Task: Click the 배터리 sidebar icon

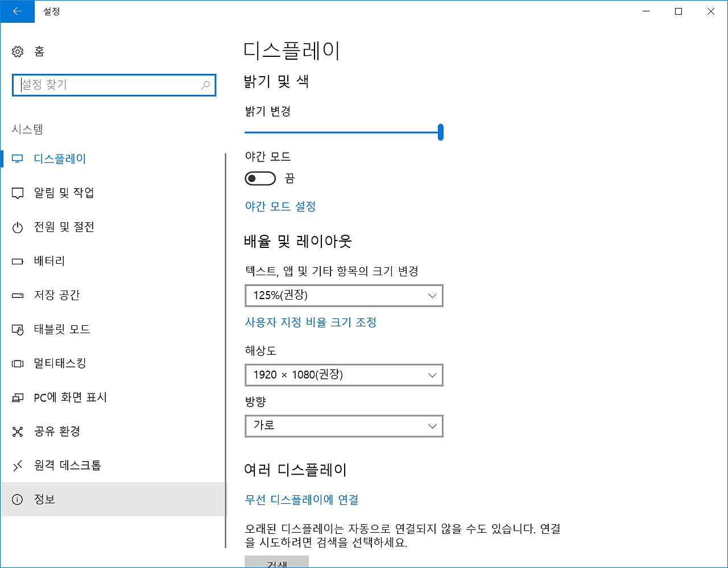Action: (x=49, y=261)
